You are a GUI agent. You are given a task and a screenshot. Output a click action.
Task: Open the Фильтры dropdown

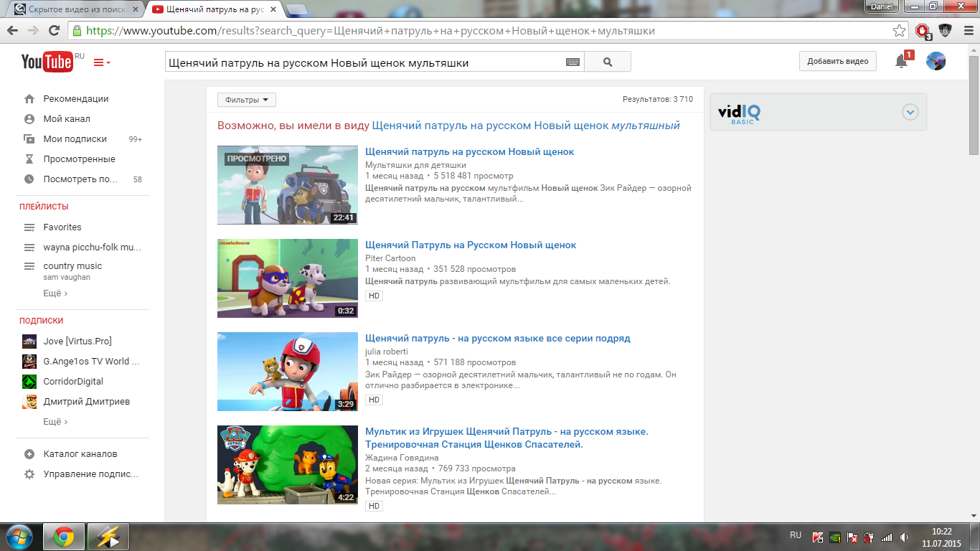click(246, 100)
